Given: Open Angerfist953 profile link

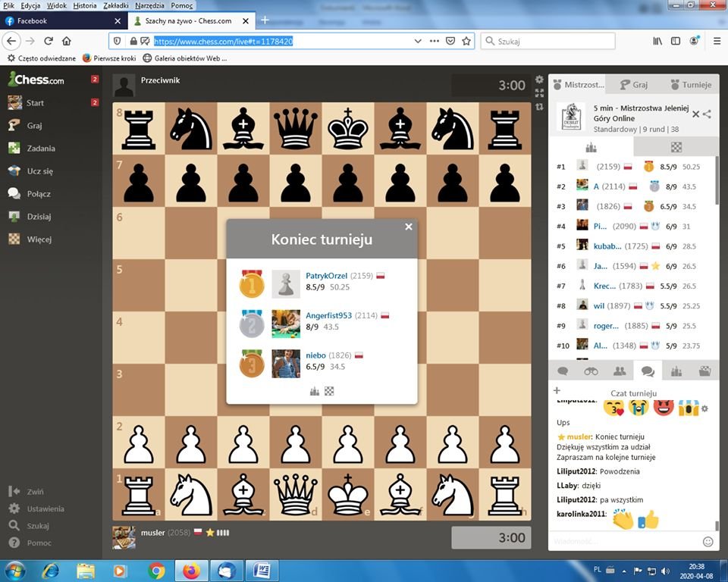Looking at the screenshot, I should [328, 315].
